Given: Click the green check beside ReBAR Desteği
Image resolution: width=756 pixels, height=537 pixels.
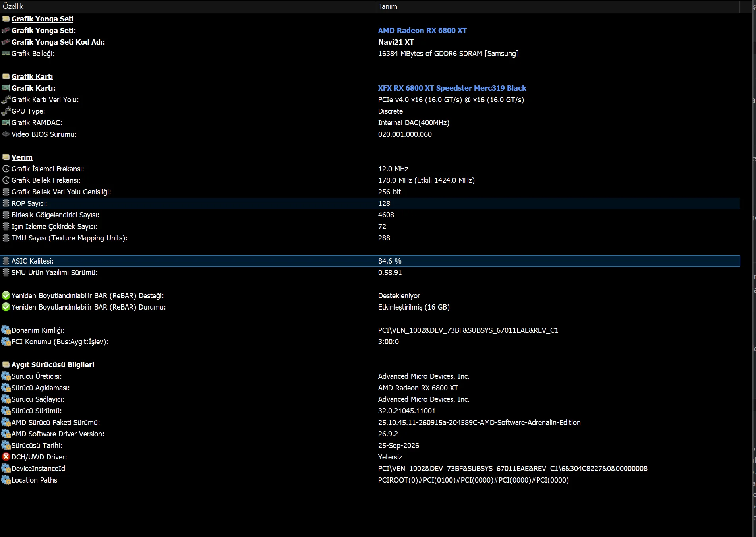Looking at the screenshot, I should (x=6, y=295).
